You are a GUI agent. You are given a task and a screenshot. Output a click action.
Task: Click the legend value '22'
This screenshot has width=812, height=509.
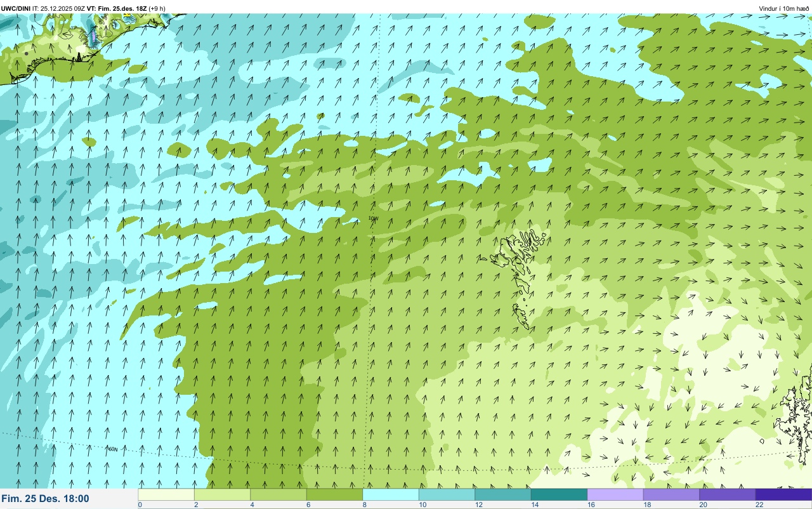[759, 505]
